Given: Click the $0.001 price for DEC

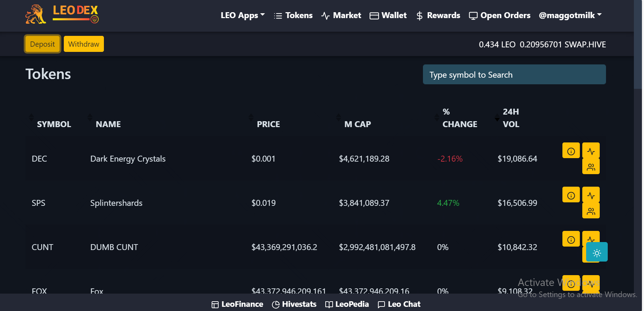Looking at the screenshot, I should coord(263,159).
